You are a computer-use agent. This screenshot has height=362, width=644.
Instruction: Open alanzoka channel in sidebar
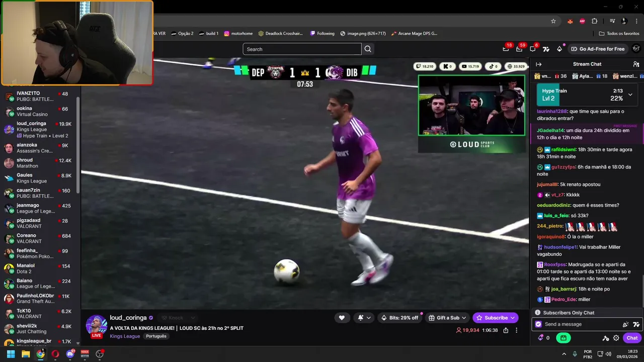pos(39,148)
